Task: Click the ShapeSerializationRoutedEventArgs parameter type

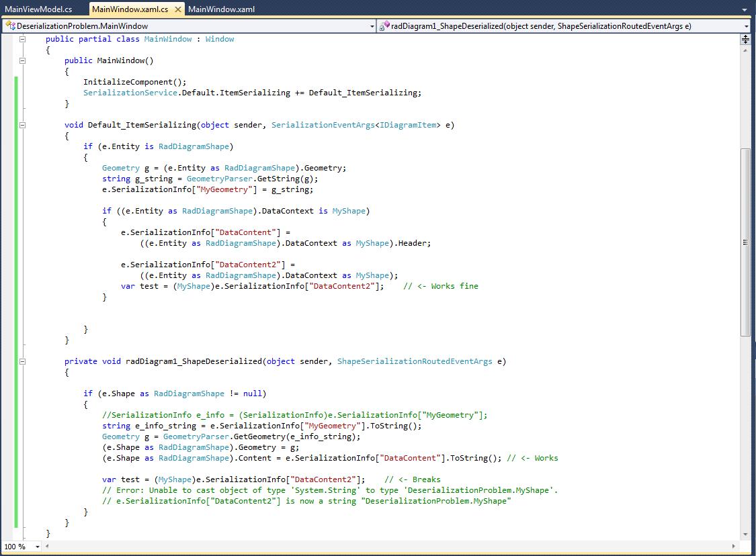Action: click(x=415, y=361)
